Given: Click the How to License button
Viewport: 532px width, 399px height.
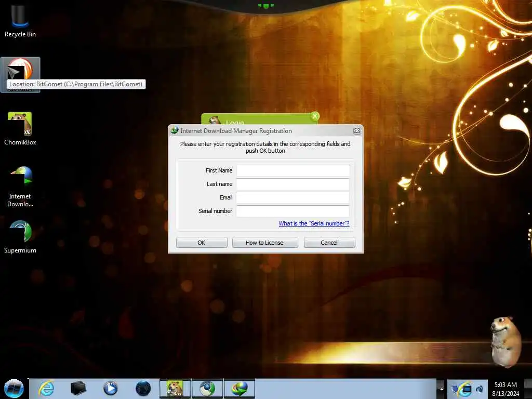Looking at the screenshot, I should coord(265,243).
